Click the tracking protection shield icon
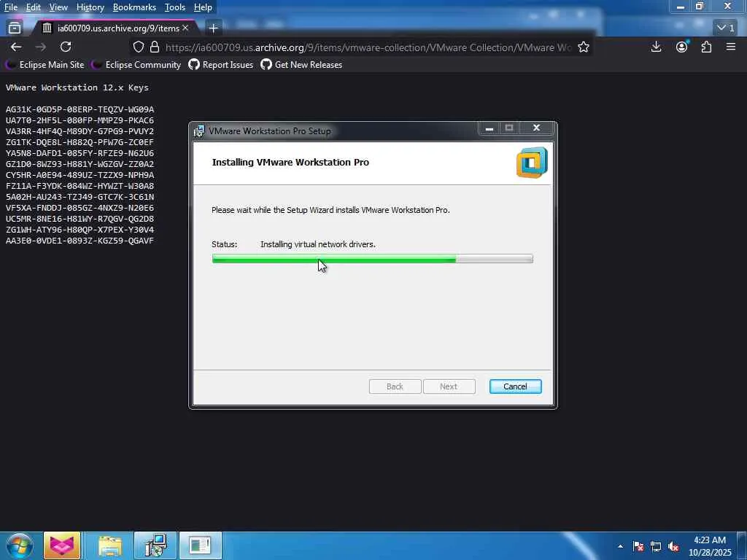The width and height of the screenshot is (747, 560). (x=138, y=47)
